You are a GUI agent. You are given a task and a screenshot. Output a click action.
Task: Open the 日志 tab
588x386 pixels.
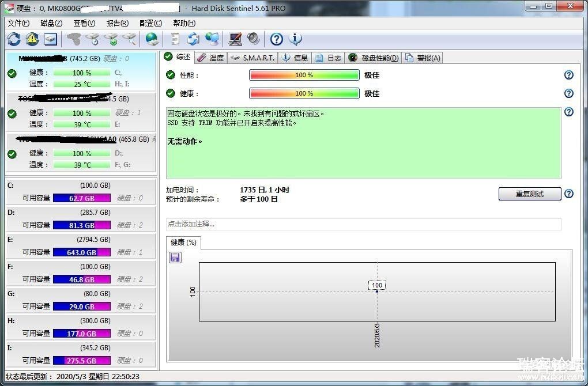tap(329, 58)
